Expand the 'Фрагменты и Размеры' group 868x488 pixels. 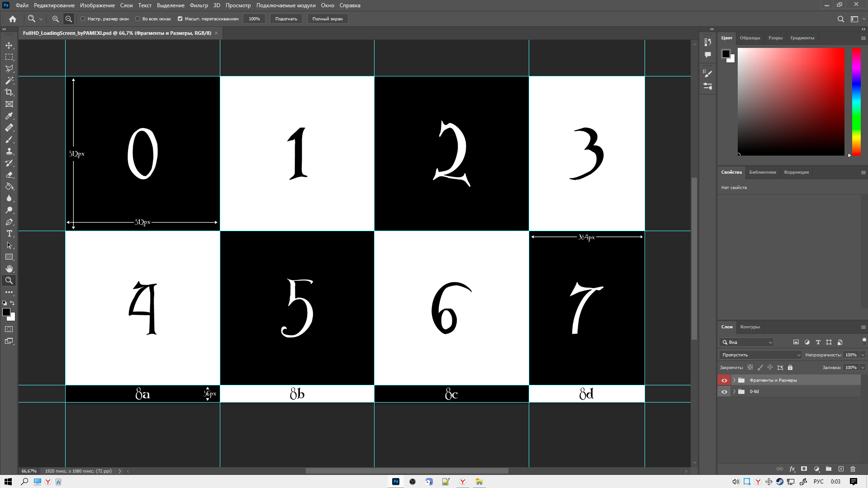coord(734,380)
